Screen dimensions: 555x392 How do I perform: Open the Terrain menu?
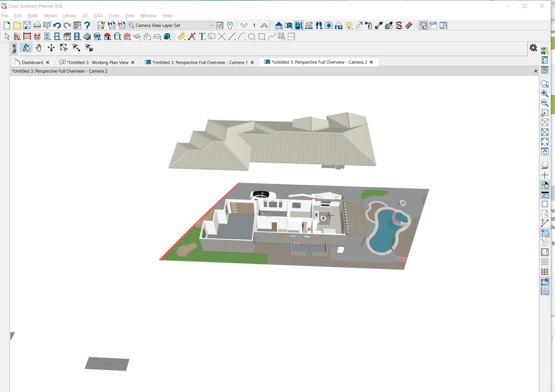point(50,16)
